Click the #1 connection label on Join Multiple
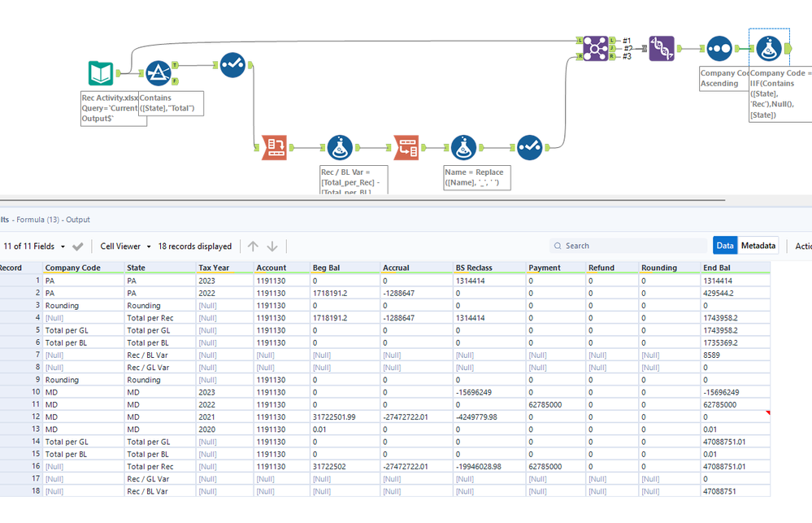Screen dimensions: 812x523 (627, 41)
